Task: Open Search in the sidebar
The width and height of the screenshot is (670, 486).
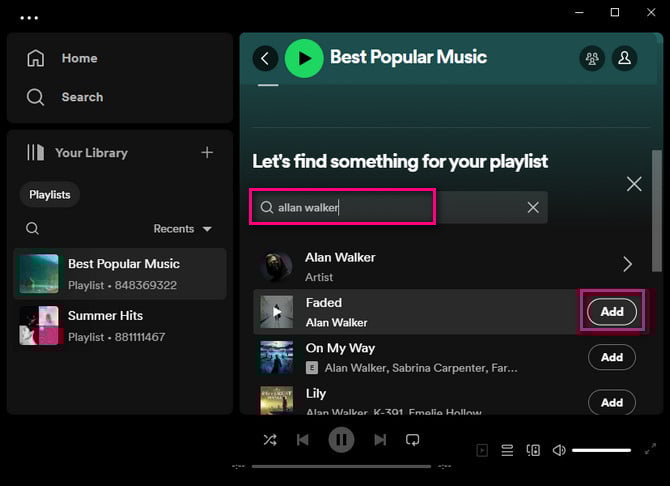Action: [82, 97]
